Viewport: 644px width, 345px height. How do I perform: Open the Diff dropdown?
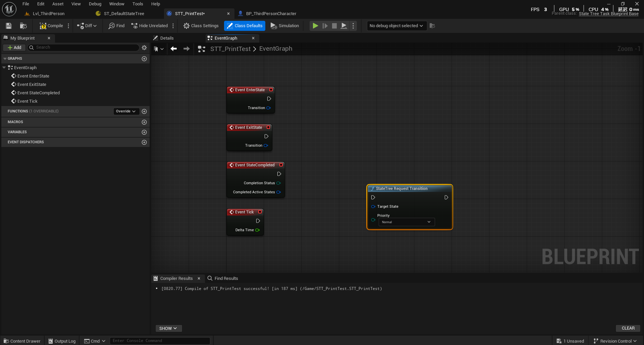[x=87, y=26]
